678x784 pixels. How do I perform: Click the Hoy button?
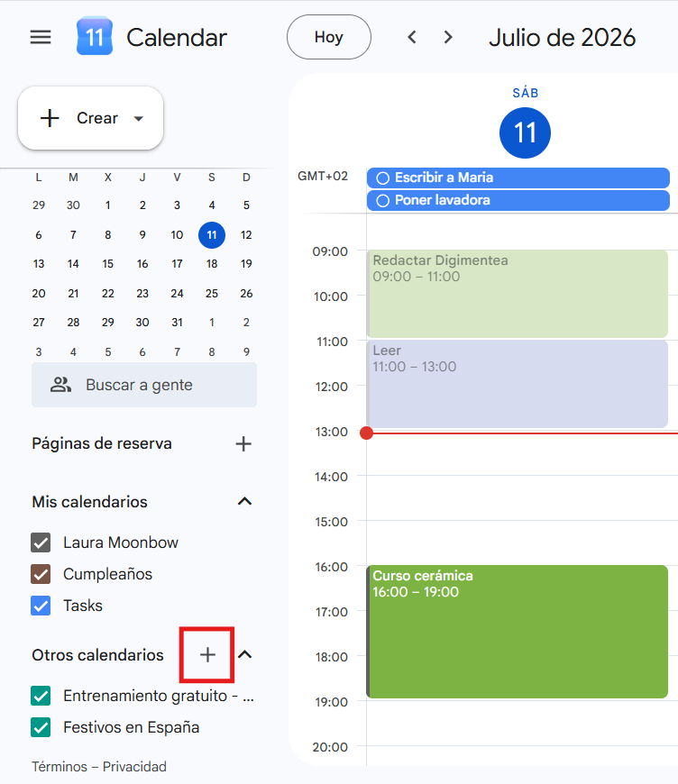tap(329, 37)
